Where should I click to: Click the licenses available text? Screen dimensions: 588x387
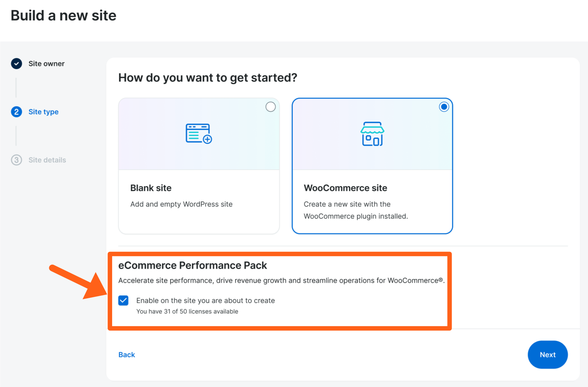[187, 312]
